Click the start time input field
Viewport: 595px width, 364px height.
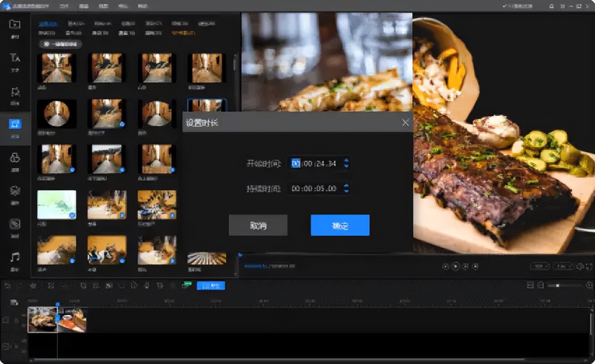click(x=314, y=163)
